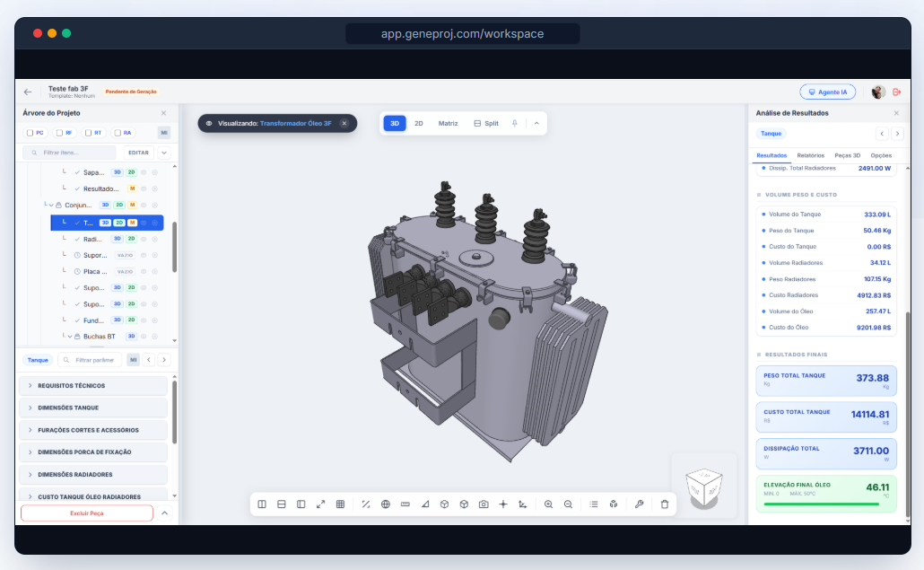The width and height of the screenshot is (924, 570).
Task: Toggle eye visibility on the Buchas BT row
Action: coord(144,336)
